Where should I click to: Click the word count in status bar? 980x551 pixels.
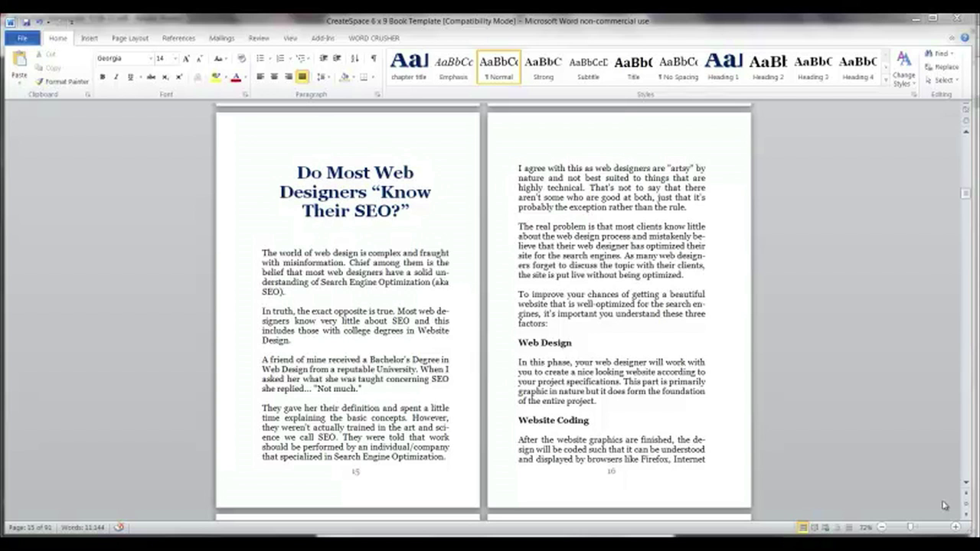click(x=83, y=527)
